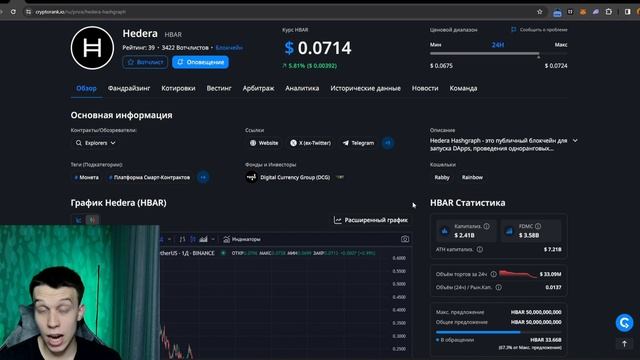This screenshot has height=360, width=640.
Task: Open the Rainbow wallet chip
Action: [x=472, y=177]
